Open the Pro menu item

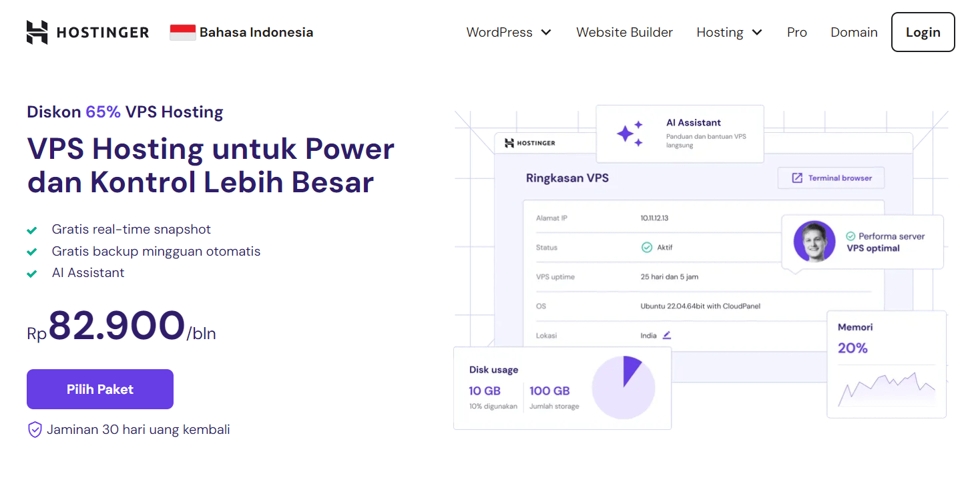coord(797,32)
